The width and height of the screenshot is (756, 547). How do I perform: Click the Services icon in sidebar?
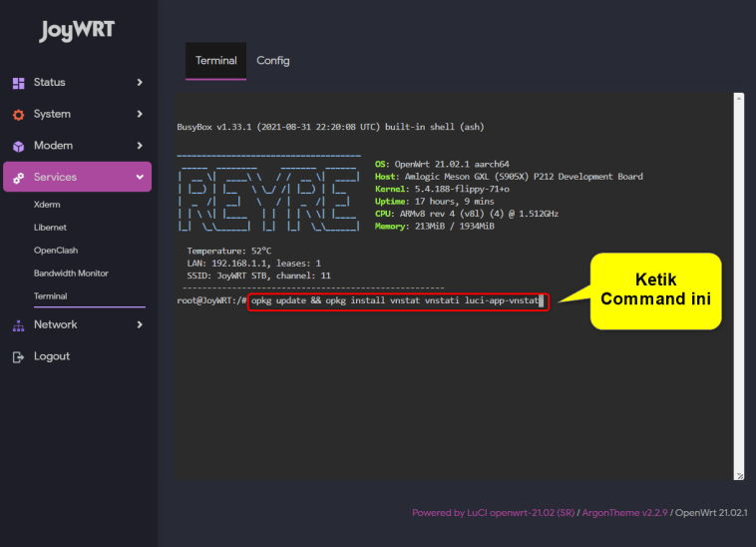[18, 178]
